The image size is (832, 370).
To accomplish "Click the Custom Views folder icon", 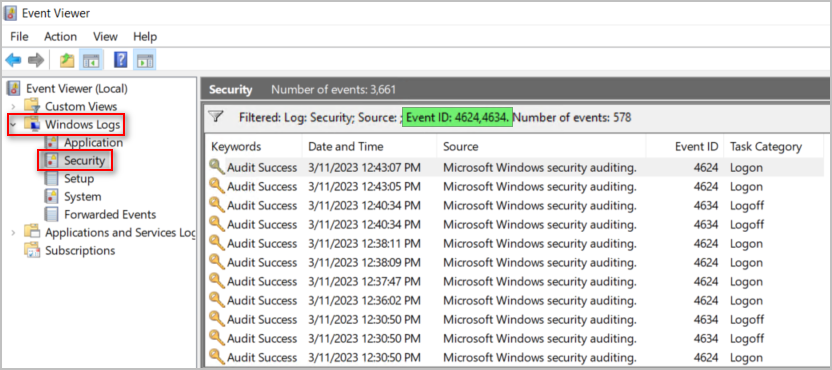I will [x=32, y=106].
